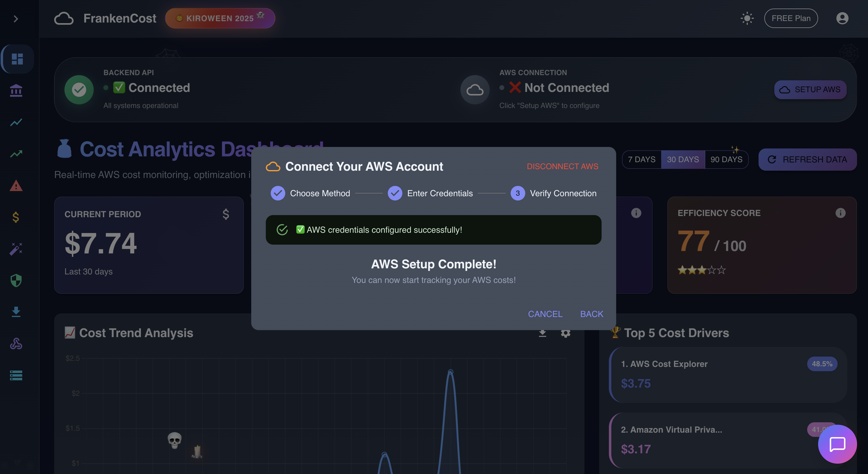
Task: Expand the sidebar with the chevron arrow
Action: [x=16, y=19]
